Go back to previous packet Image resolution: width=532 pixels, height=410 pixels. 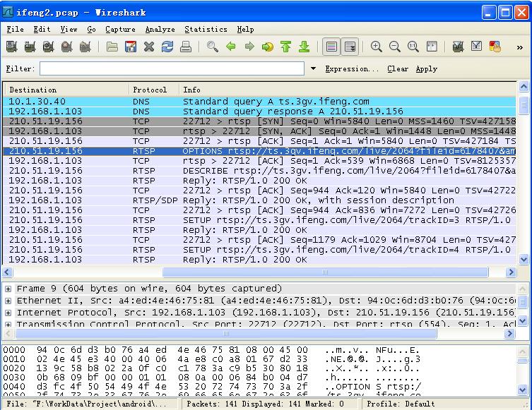(x=231, y=47)
